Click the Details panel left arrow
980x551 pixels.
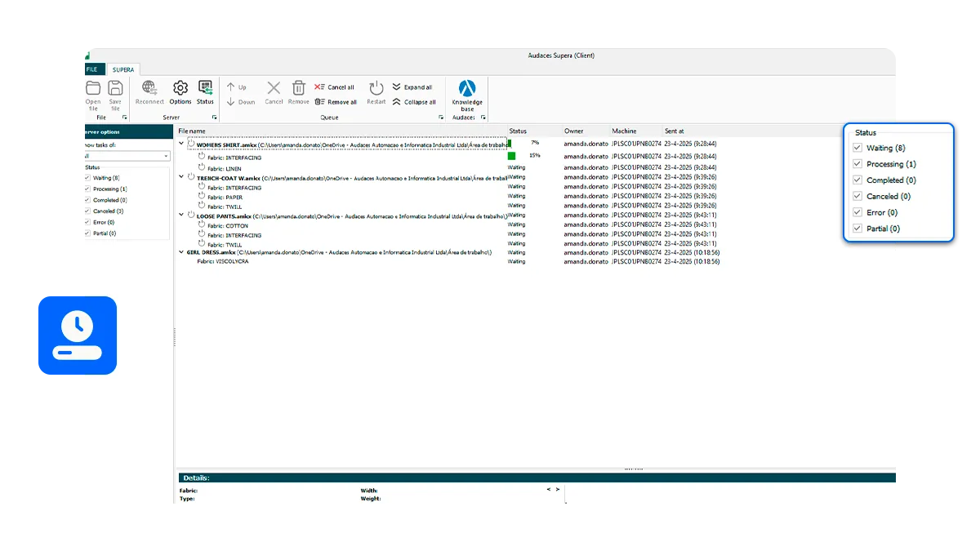(x=549, y=490)
